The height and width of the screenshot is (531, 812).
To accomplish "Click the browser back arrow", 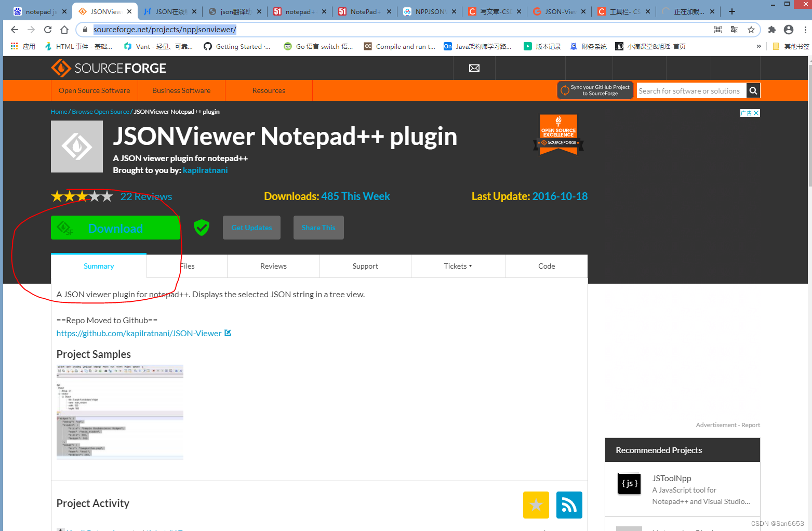I will coord(15,30).
